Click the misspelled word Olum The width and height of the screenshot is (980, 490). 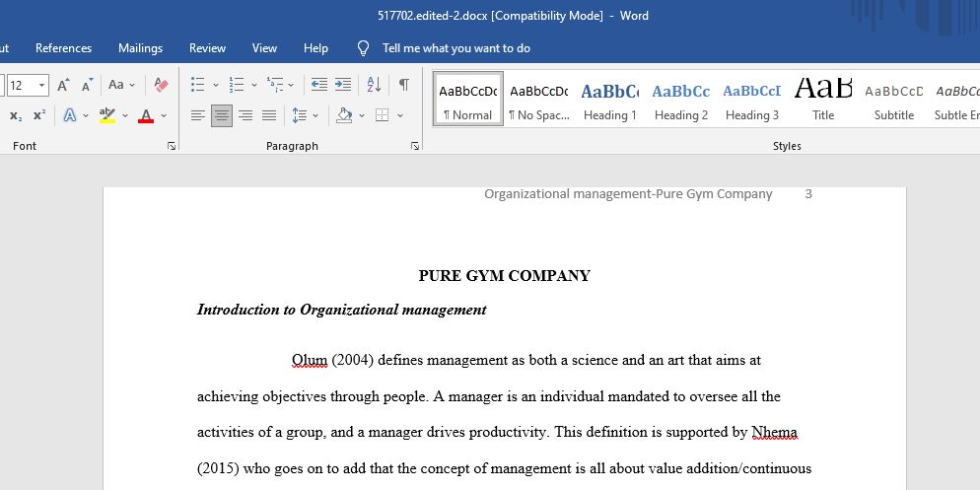coord(310,361)
